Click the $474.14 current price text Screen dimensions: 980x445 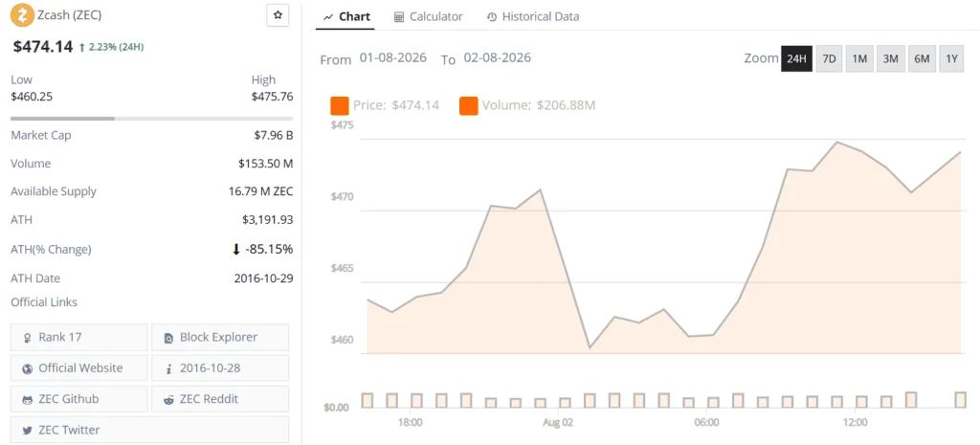pos(43,46)
